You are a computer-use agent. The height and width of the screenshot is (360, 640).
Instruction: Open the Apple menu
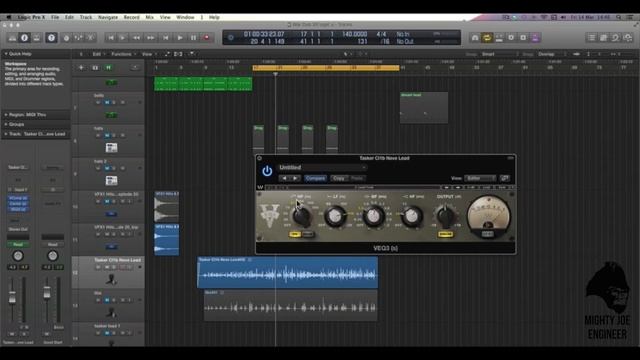[x=9, y=17]
